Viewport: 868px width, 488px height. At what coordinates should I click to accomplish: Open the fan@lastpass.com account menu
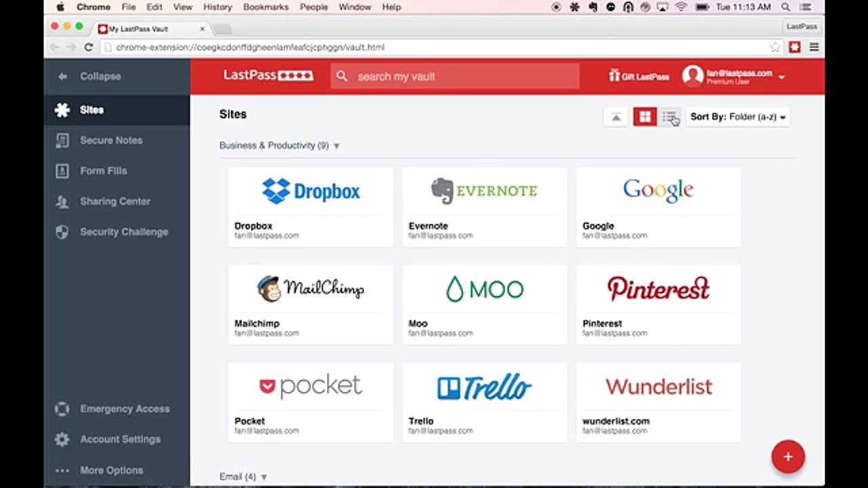[734, 76]
